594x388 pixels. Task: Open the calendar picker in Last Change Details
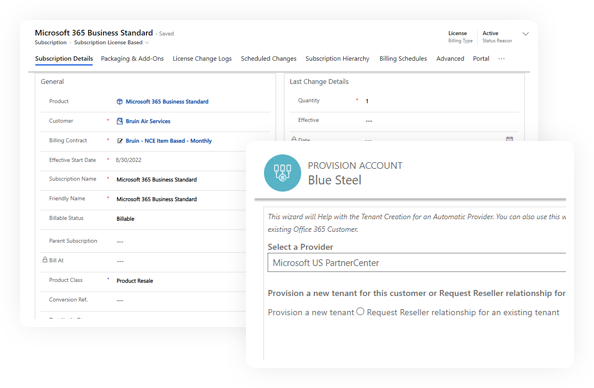point(509,139)
